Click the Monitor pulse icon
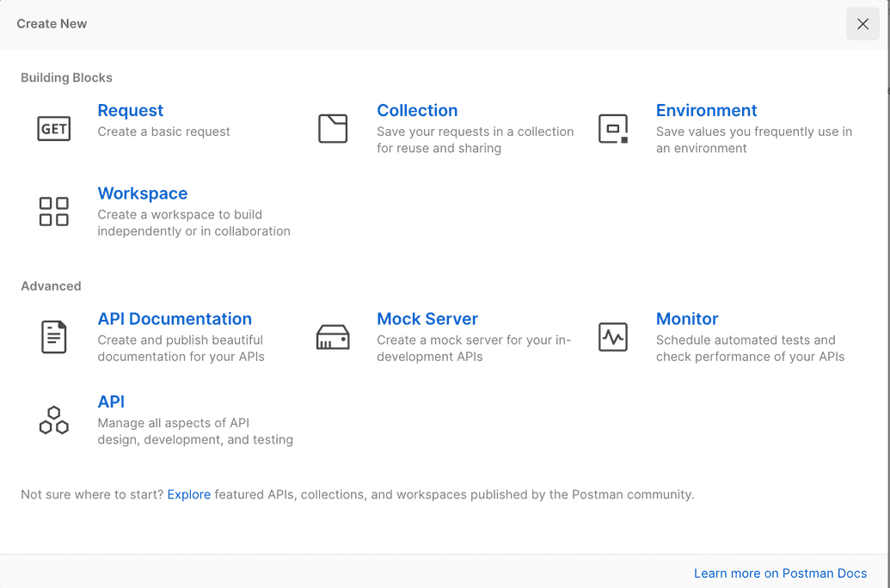The image size is (890, 588). (612, 337)
